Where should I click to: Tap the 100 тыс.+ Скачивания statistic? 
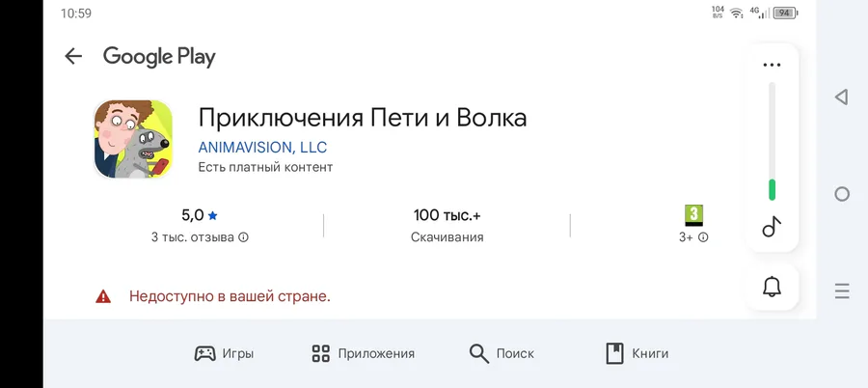(447, 226)
